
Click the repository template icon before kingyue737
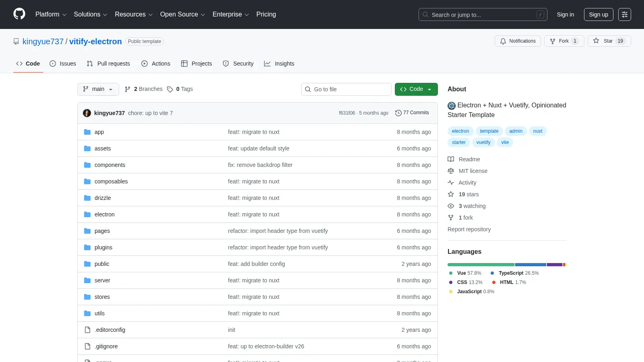[16, 41]
